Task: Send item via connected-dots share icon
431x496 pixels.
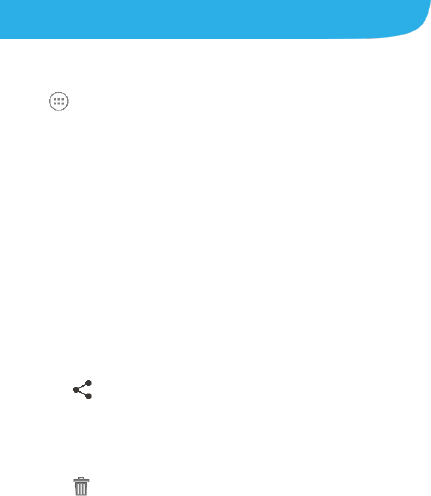Action: tap(82, 389)
